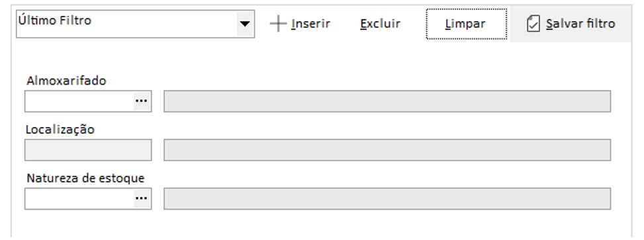Click the Excluir button
The width and height of the screenshot is (644, 240).
381,24
